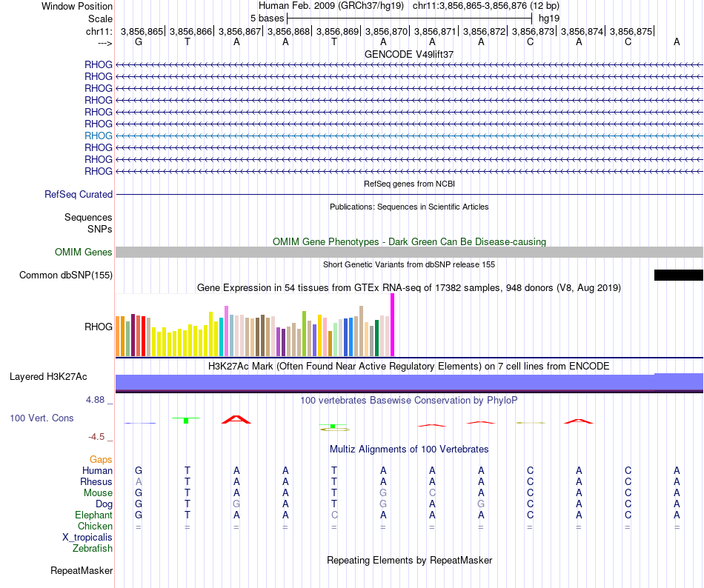The height and width of the screenshot is (588, 704).
Task: Click the Human species label
Action: click(97, 470)
